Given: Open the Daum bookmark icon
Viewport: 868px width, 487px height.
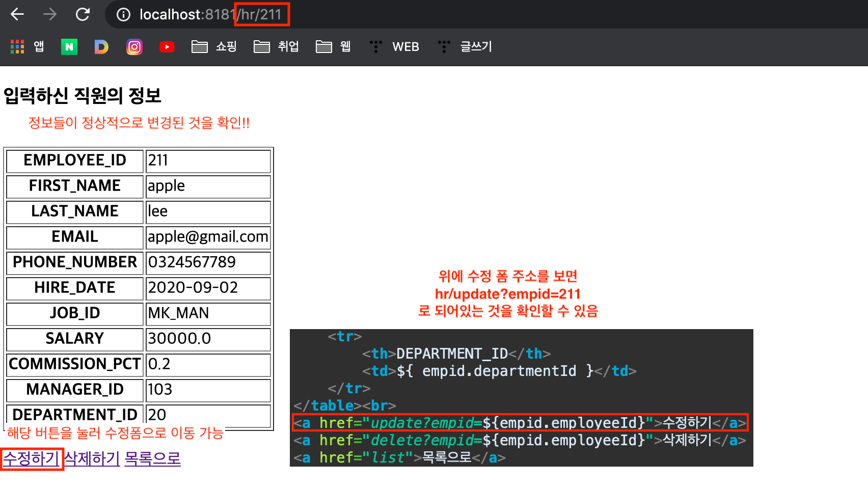Looking at the screenshot, I should coord(101,47).
